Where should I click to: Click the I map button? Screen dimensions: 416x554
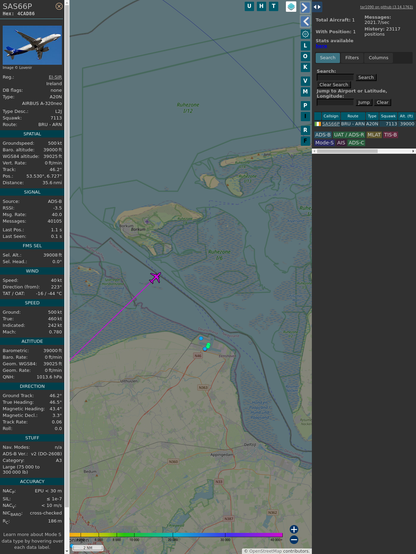[305, 116]
